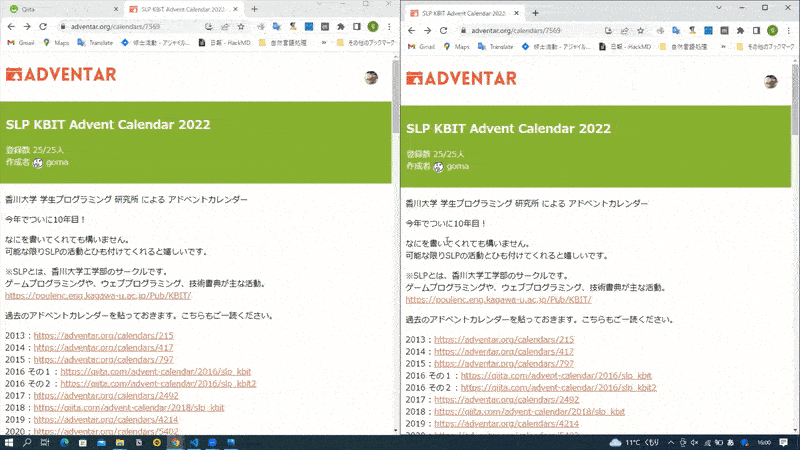Go back in the right browser window
The image size is (800, 450).
pyautogui.click(x=412, y=31)
